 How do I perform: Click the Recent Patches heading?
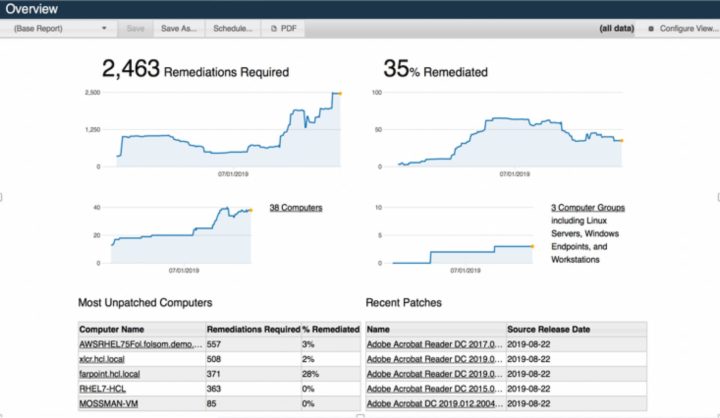click(x=404, y=303)
